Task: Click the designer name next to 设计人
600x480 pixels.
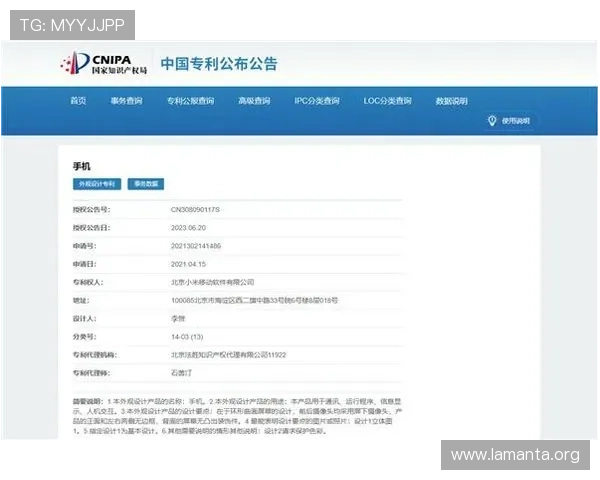Action: 178,318
